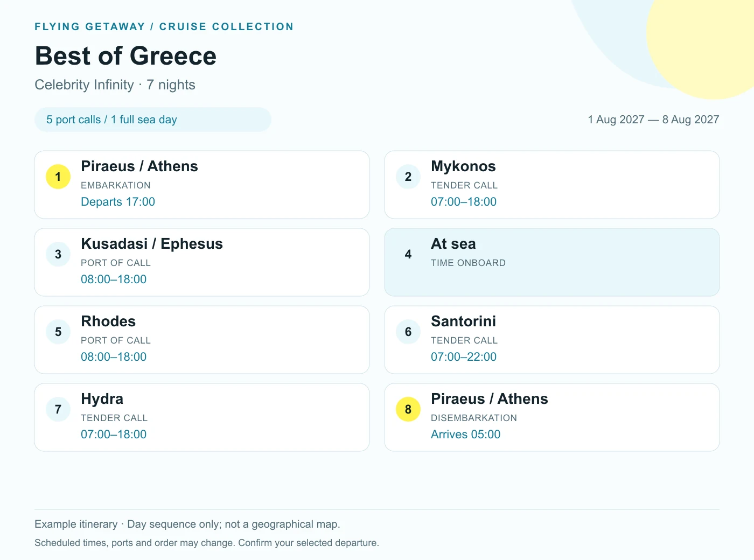Screen dimensions: 754x560
Task: Click the Santorini "07:00–22:00" time
Action: pyautogui.click(x=464, y=357)
